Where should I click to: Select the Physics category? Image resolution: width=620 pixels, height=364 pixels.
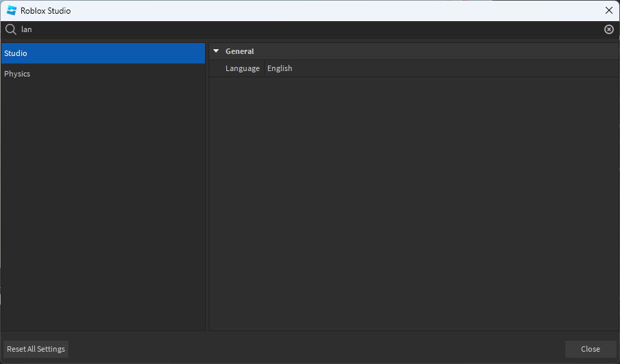coord(103,74)
